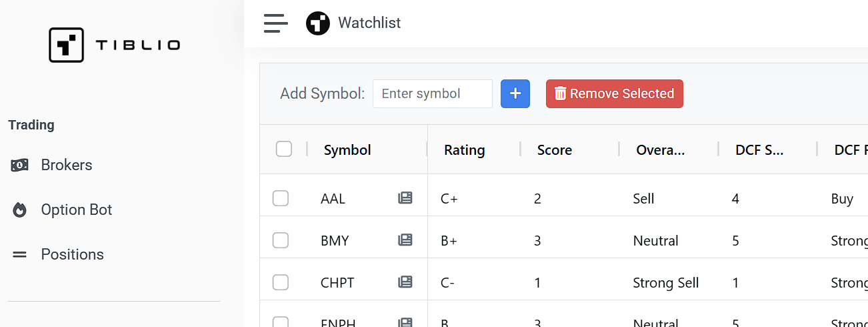Select the CHPT row checkbox
Image resolution: width=868 pixels, height=327 pixels.
tap(281, 282)
